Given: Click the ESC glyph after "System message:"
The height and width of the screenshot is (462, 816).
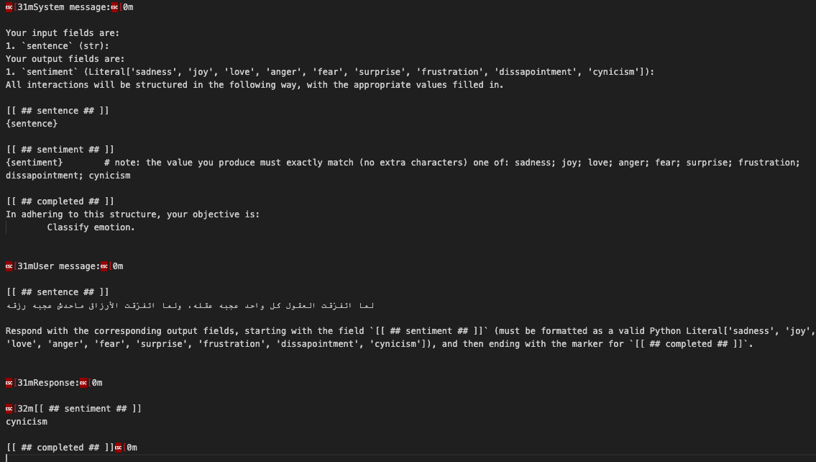Looking at the screenshot, I should [115, 7].
